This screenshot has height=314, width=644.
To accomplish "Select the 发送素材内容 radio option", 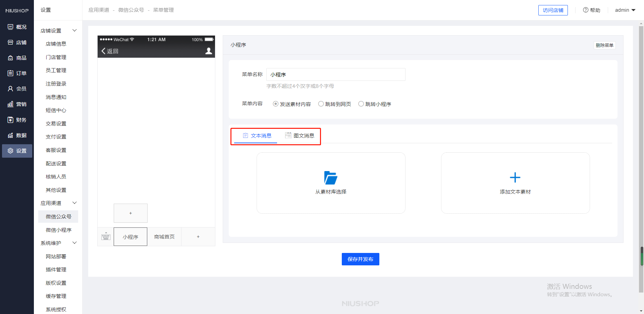I will click(x=276, y=104).
